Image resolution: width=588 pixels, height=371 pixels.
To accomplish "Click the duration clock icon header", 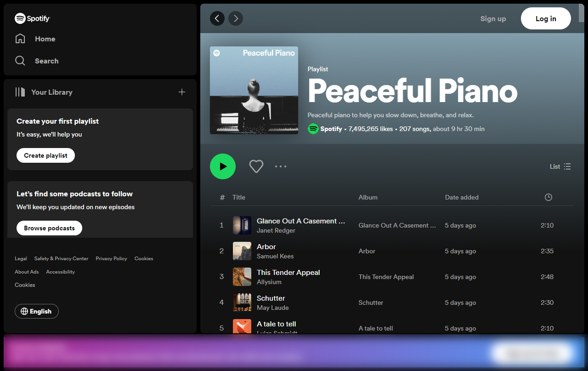I will 548,197.
